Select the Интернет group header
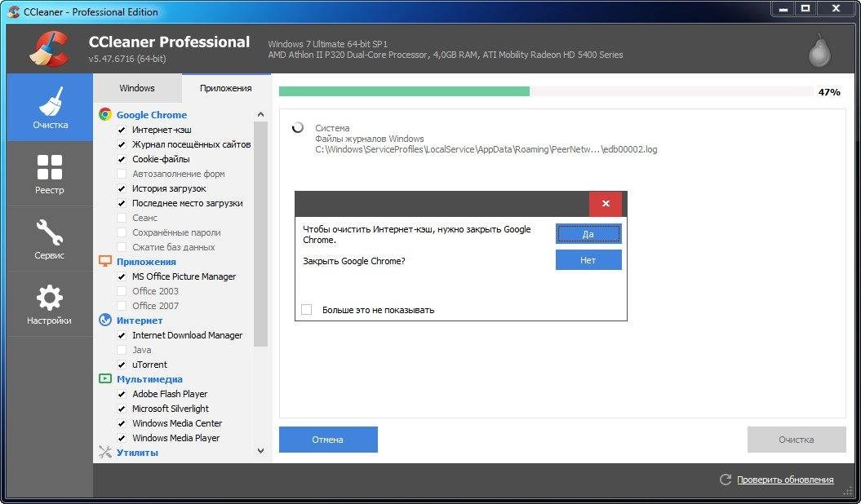Viewport: 861px width, 504px height. tap(140, 321)
